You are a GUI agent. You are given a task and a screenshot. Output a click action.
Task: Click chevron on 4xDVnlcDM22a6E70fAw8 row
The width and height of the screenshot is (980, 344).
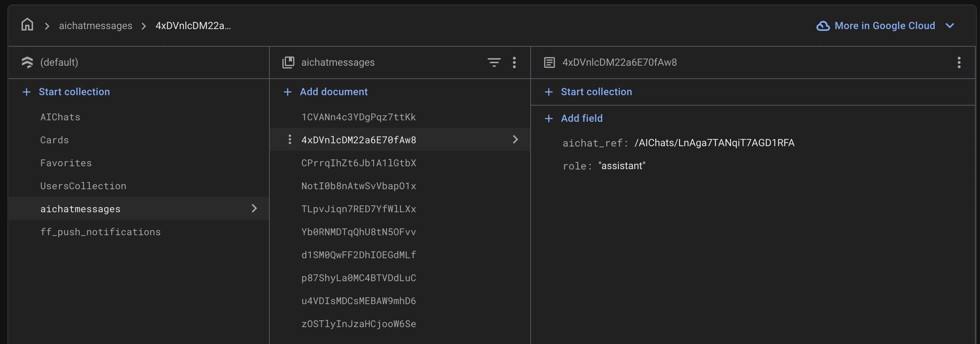click(515, 139)
